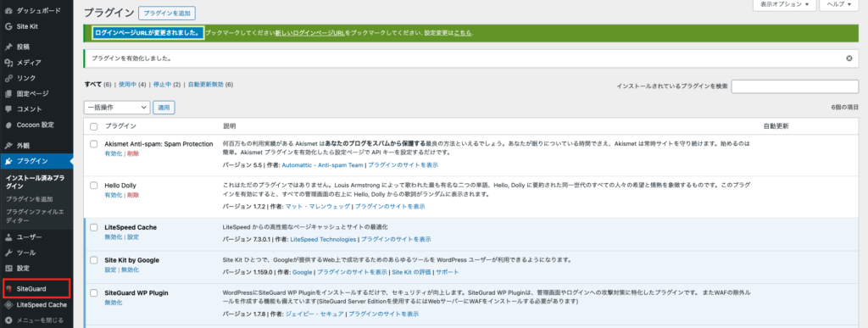Open the Cocoon 設定 circle icon
Viewport: 868px width, 328px height.
point(8,125)
